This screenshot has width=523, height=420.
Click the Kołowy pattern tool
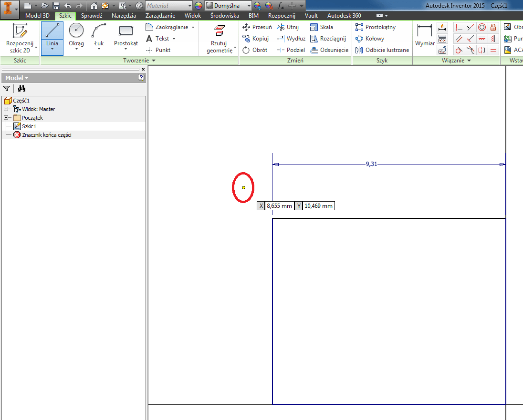click(x=369, y=38)
